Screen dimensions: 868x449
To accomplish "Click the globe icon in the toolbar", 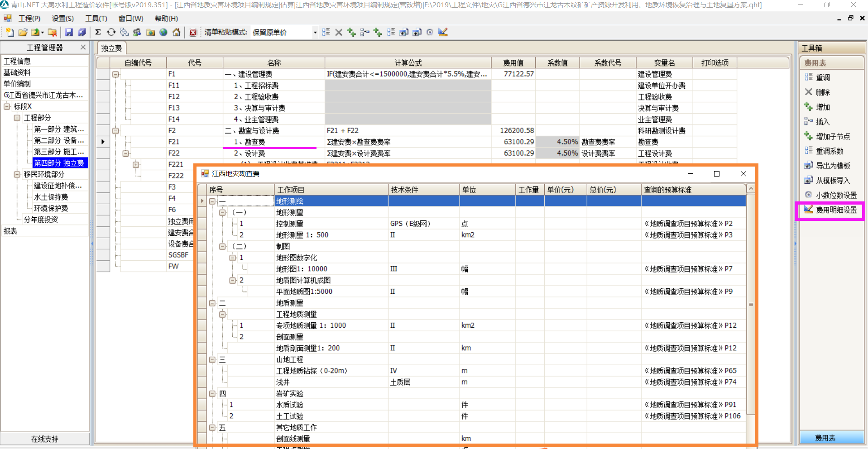I will tap(163, 32).
